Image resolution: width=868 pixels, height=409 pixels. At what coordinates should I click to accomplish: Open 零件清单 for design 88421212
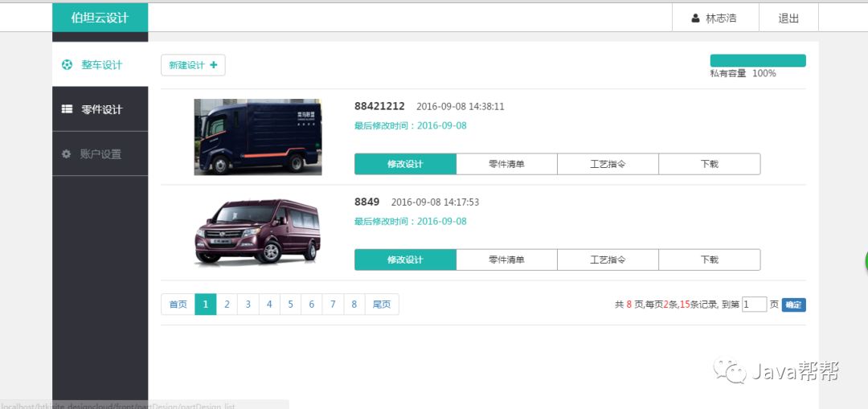pos(506,164)
